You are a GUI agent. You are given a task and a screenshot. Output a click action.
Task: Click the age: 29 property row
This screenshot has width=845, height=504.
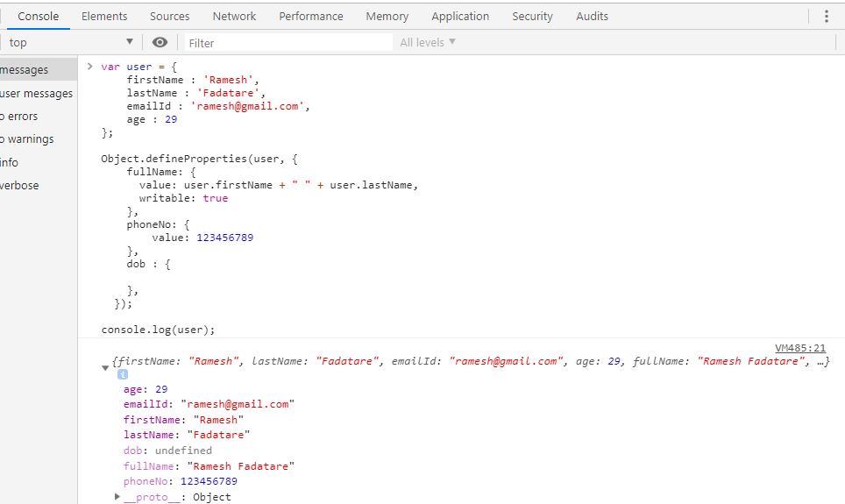[x=146, y=388]
